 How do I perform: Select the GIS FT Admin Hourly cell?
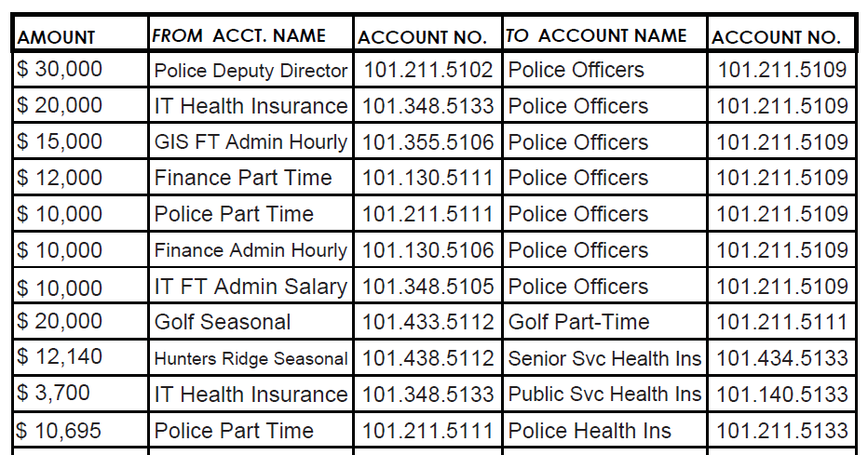(x=251, y=142)
